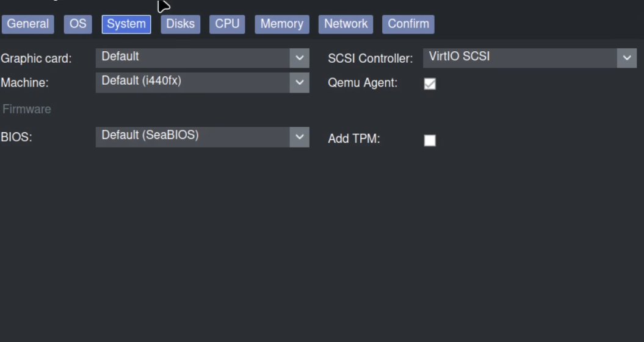Open the BIOS dropdown arrow
This screenshot has height=342, width=644.
(299, 137)
